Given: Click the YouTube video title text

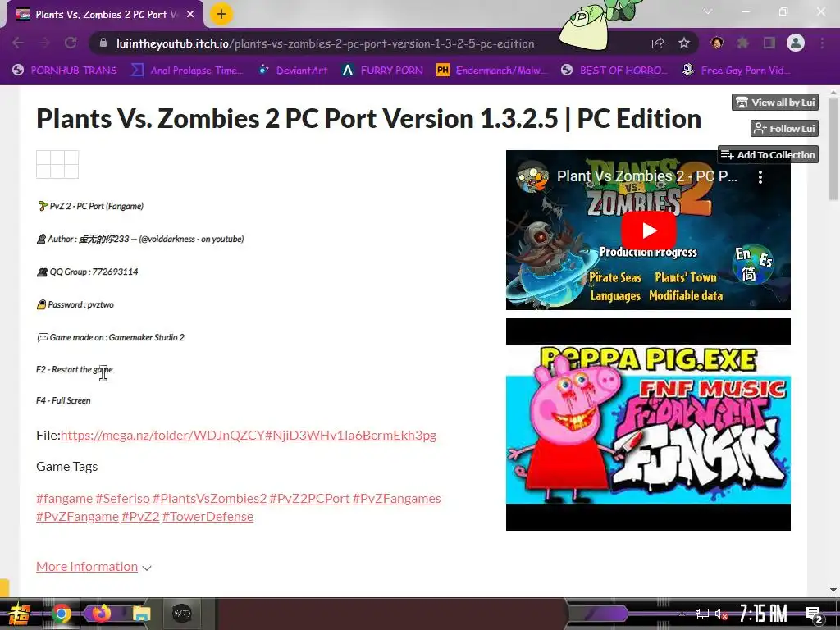Looking at the screenshot, I should pyautogui.click(x=646, y=176).
